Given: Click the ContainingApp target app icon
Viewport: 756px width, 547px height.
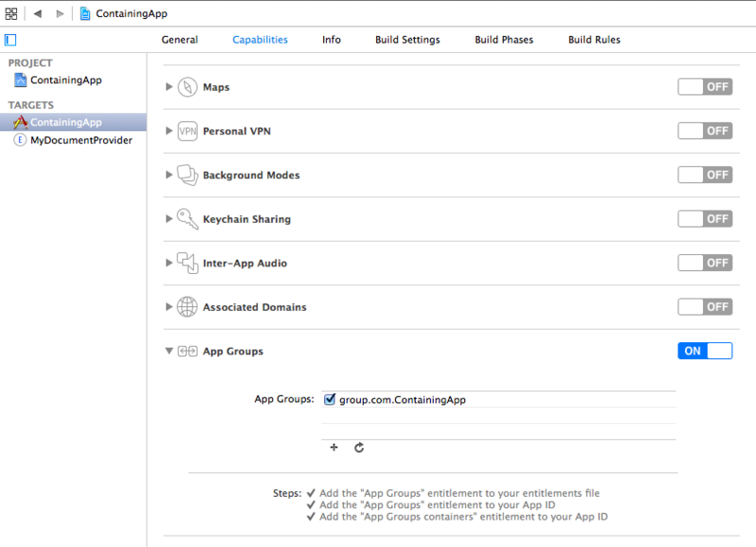Looking at the screenshot, I should (x=20, y=122).
